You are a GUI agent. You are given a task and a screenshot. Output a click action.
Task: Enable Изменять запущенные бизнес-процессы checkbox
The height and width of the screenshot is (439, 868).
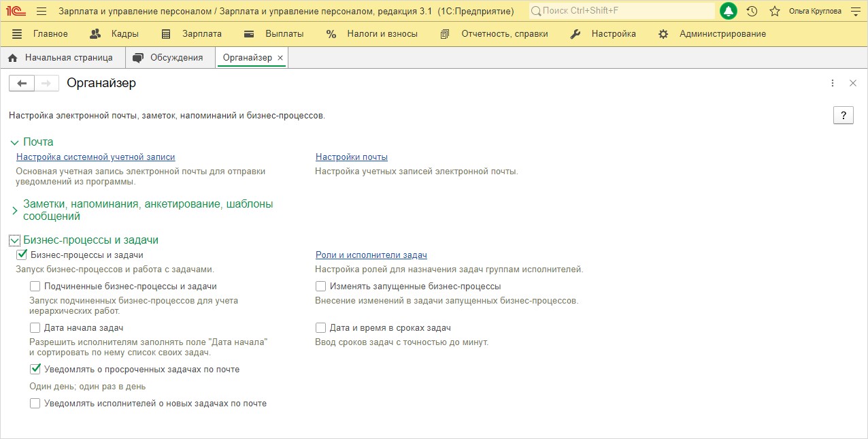pos(320,287)
